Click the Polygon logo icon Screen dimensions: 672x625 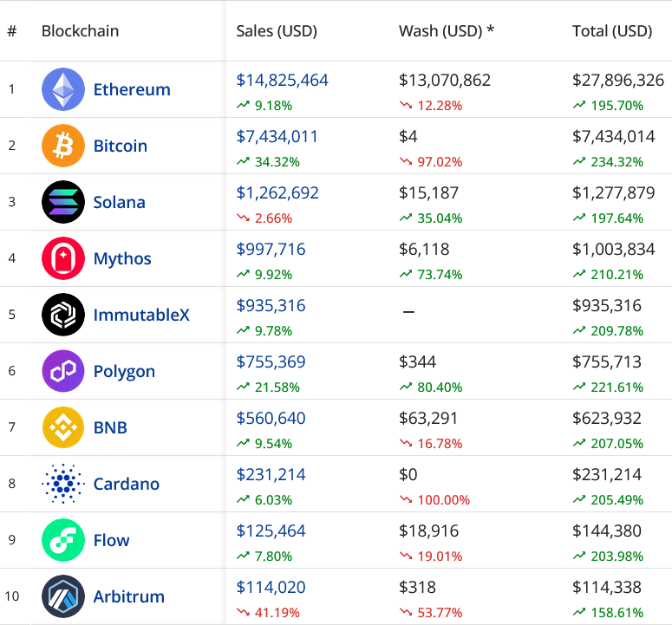pyautogui.click(x=63, y=371)
